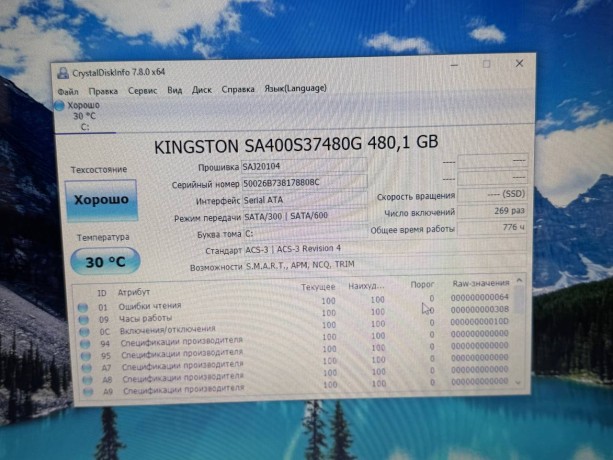Screen dimensions: 613x460
Task: Click the serial number field 50026B738178808C
Action: tap(305, 183)
